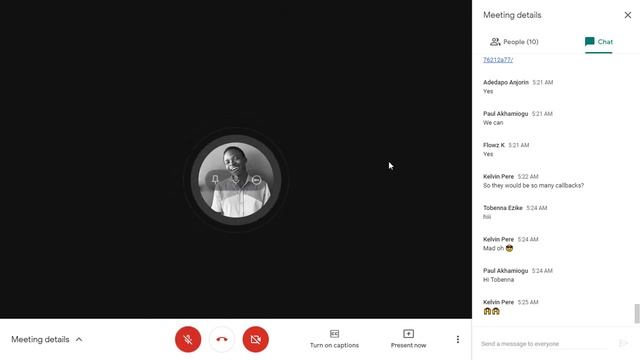Pin the participant with the pin icon
This screenshot has height=360, width=640.
tap(216, 179)
